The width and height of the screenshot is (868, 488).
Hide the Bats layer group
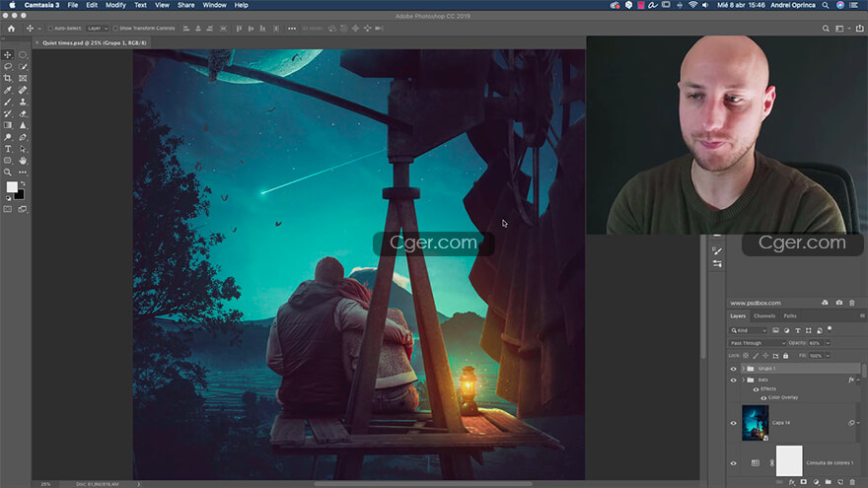click(x=734, y=381)
